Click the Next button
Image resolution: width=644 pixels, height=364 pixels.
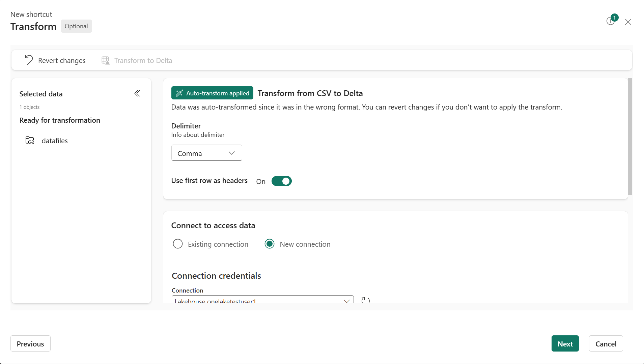click(x=564, y=343)
